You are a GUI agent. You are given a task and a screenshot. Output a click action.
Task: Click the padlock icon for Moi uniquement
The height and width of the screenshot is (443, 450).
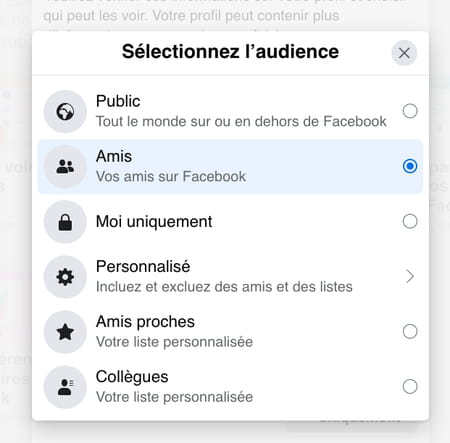[65, 222]
